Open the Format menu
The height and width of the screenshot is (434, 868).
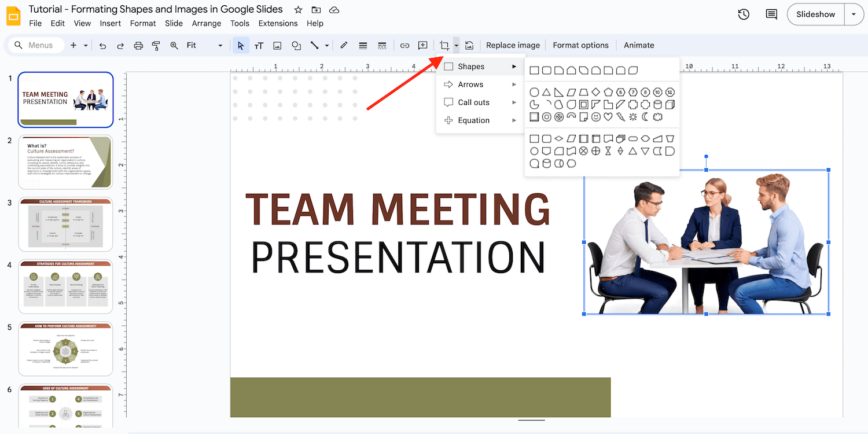tap(142, 23)
